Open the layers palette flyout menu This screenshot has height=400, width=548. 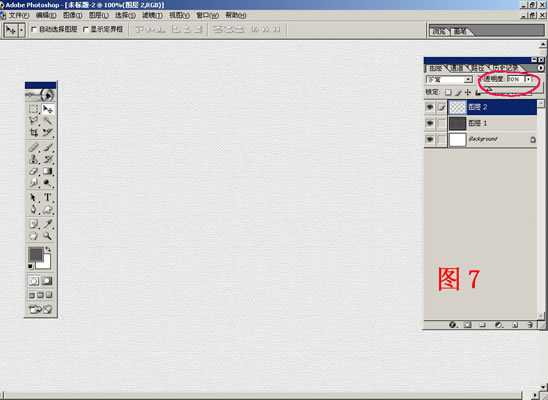pyautogui.click(x=540, y=68)
